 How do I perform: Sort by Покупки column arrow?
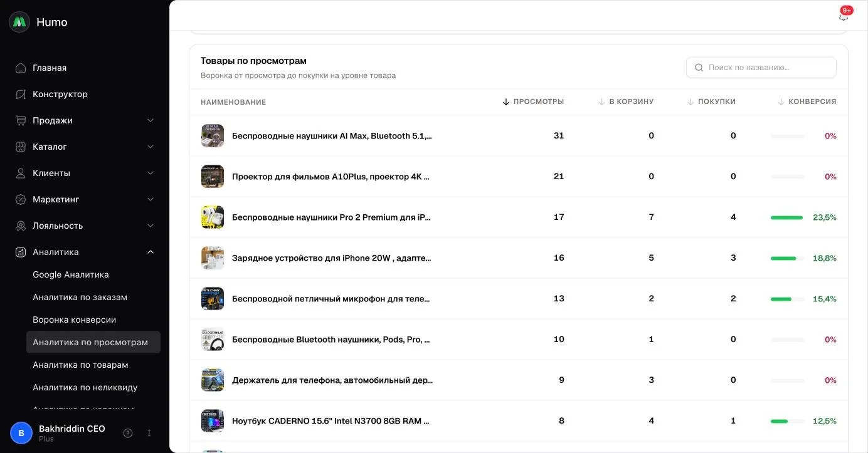point(691,102)
